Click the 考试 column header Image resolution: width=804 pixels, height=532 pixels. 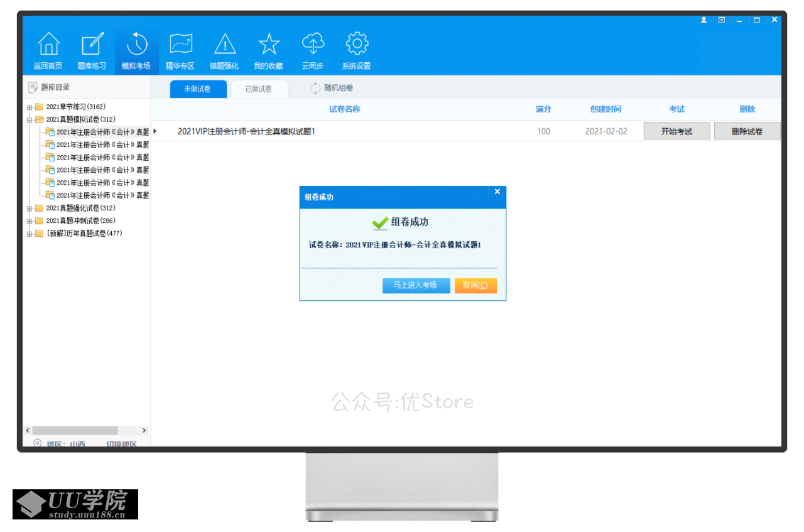click(x=676, y=109)
